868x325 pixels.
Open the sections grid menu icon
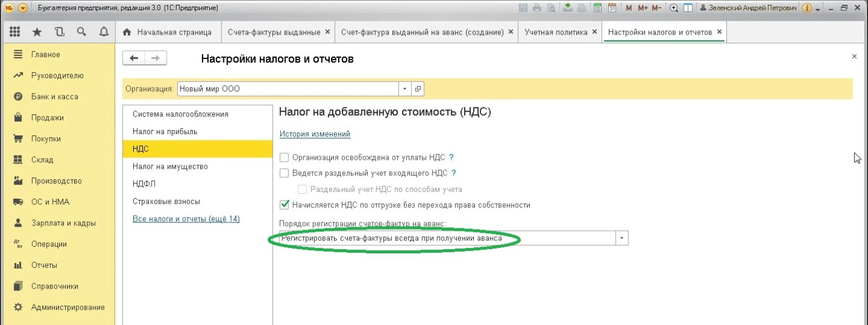coord(16,32)
